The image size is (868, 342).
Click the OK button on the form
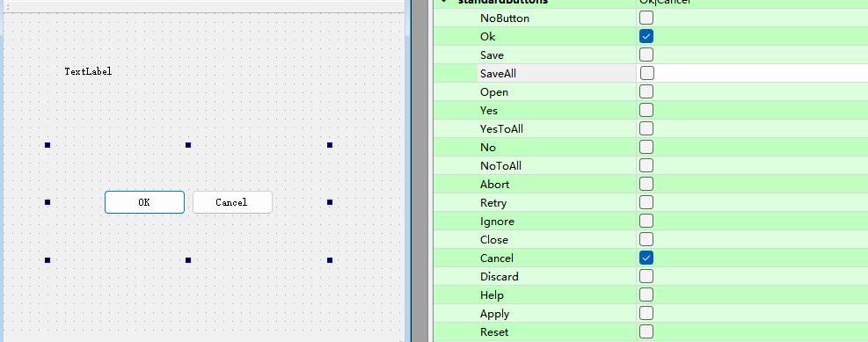pyautogui.click(x=144, y=202)
